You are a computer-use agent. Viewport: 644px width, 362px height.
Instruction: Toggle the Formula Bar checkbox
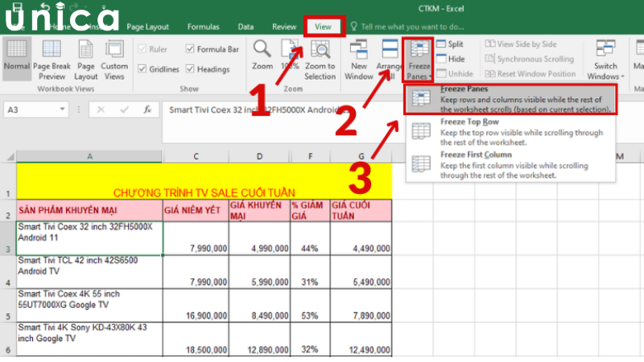pos(191,49)
